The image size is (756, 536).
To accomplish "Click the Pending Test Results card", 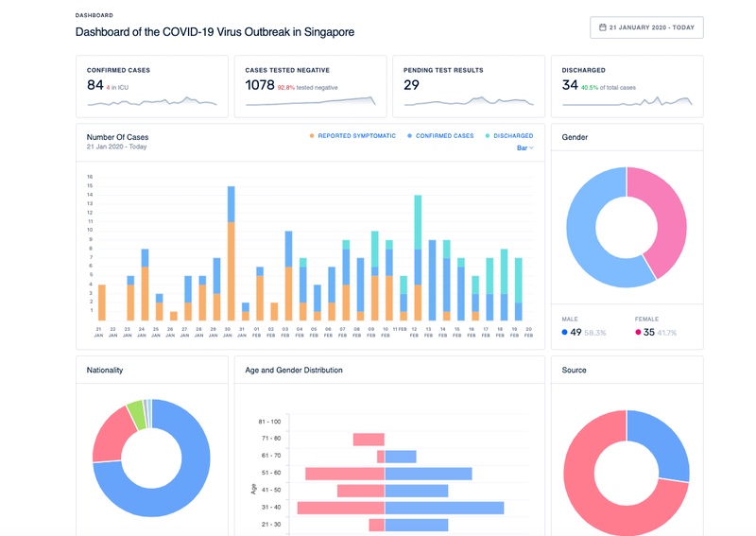I will click(469, 86).
